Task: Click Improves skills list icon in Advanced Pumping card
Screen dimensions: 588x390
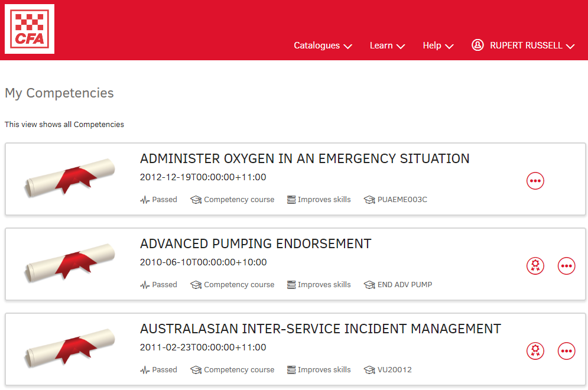Action: pos(291,285)
